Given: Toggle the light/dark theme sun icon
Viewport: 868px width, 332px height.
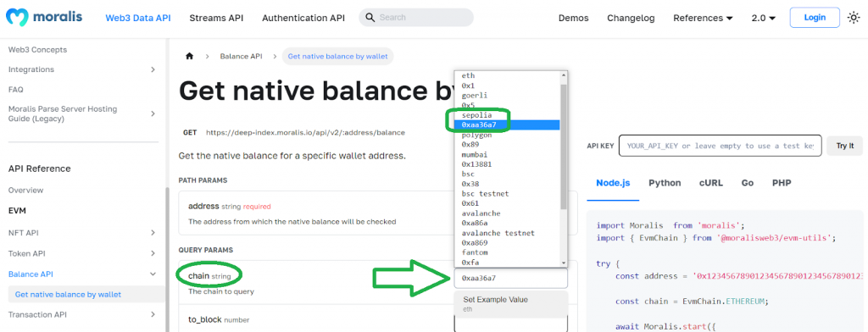Looking at the screenshot, I should [x=853, y=18].
